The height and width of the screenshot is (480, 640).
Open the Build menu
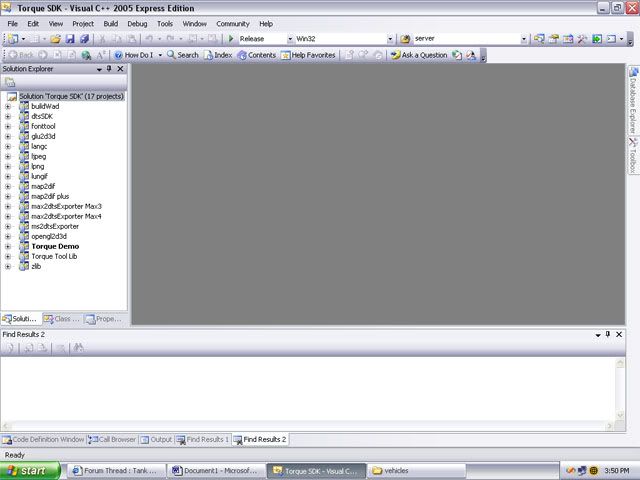110,23
